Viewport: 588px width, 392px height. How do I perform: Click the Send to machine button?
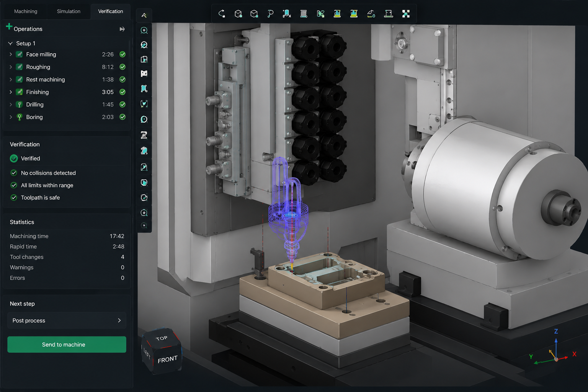point(67,345)
